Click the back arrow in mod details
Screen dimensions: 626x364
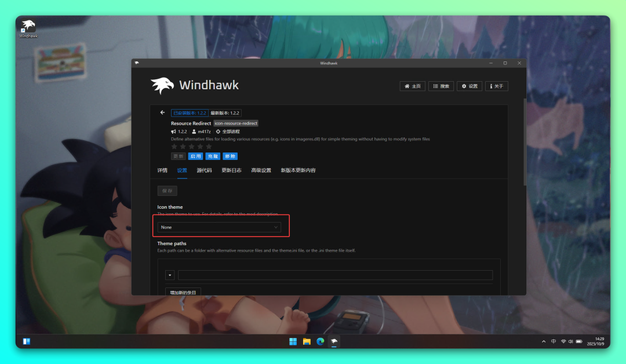pos(162,112)
